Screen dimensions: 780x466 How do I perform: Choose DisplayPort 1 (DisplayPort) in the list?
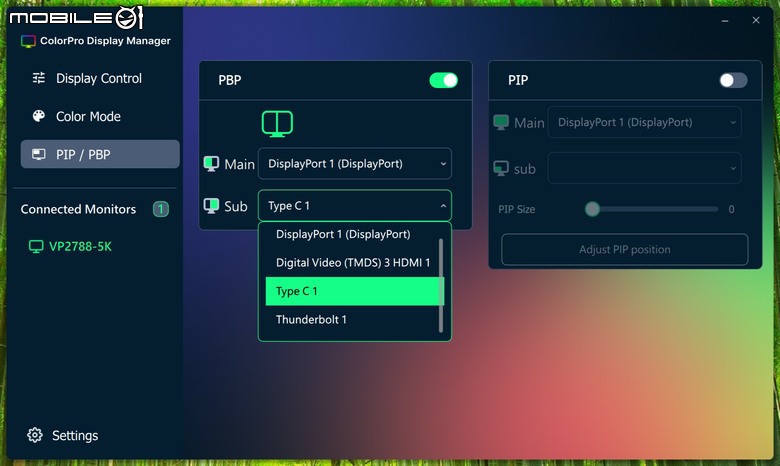[343, 234]
